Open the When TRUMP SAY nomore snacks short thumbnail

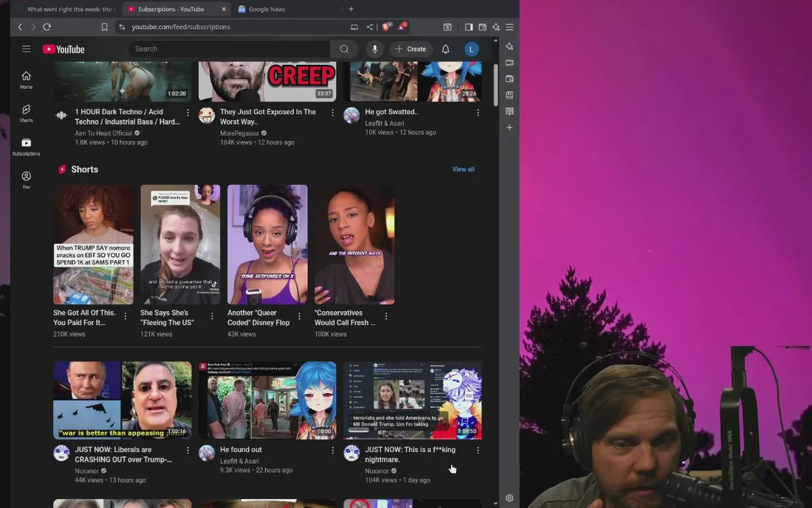click(x=93, y=245)
